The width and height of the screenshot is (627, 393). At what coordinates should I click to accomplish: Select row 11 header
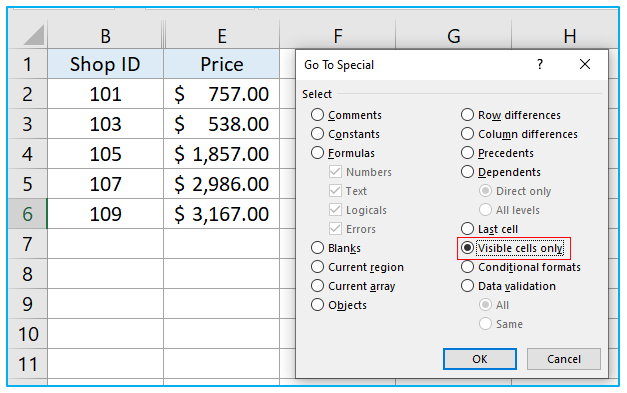pos(27,364)
